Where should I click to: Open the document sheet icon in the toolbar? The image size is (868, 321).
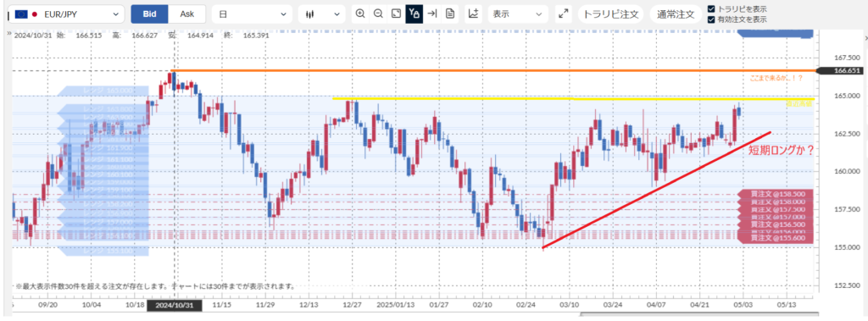(450, 14)
